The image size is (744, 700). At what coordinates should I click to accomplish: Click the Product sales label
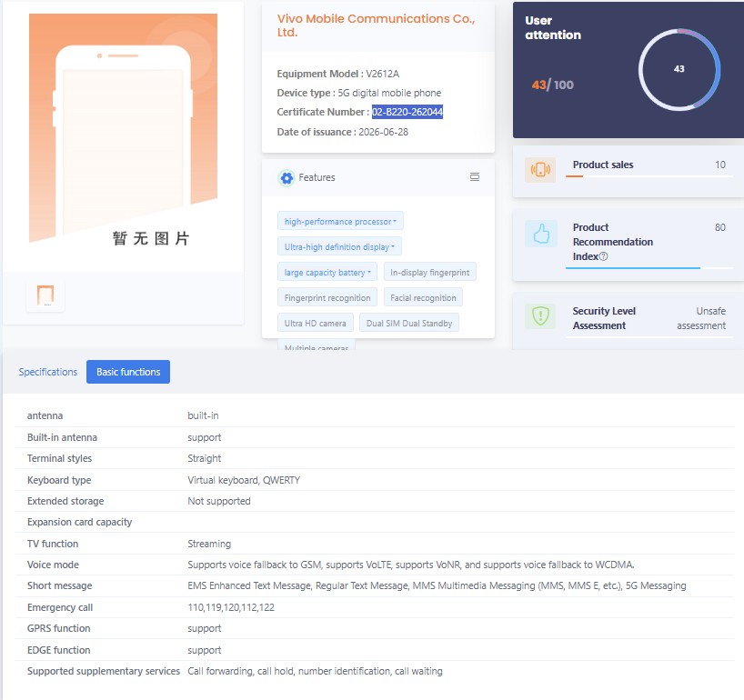point(603,165)
